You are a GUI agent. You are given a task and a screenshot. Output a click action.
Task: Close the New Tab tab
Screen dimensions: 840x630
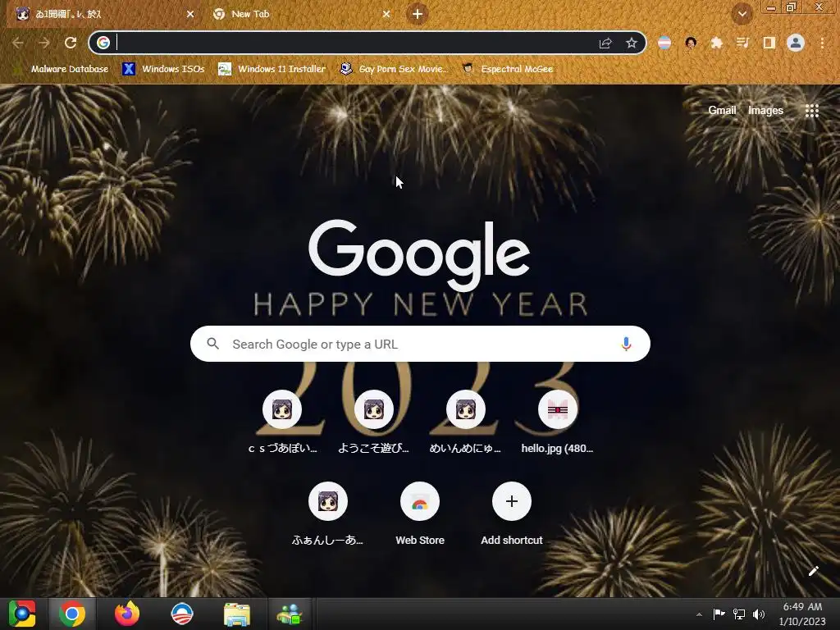(386, 14)
